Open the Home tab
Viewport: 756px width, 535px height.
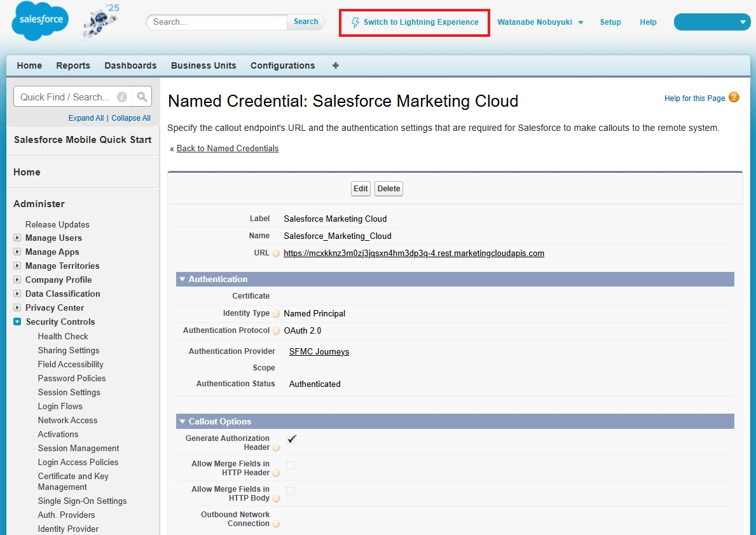(x=29, y=65)
